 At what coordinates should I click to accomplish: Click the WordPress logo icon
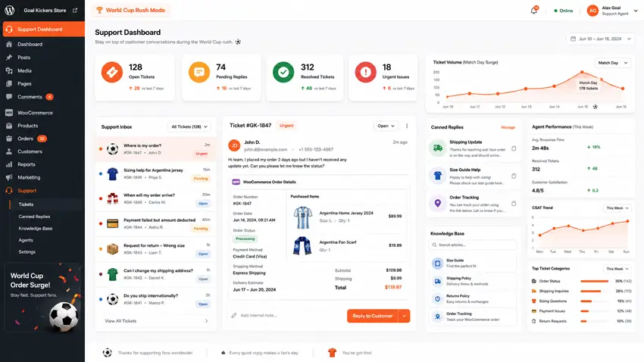click(9, 11)
